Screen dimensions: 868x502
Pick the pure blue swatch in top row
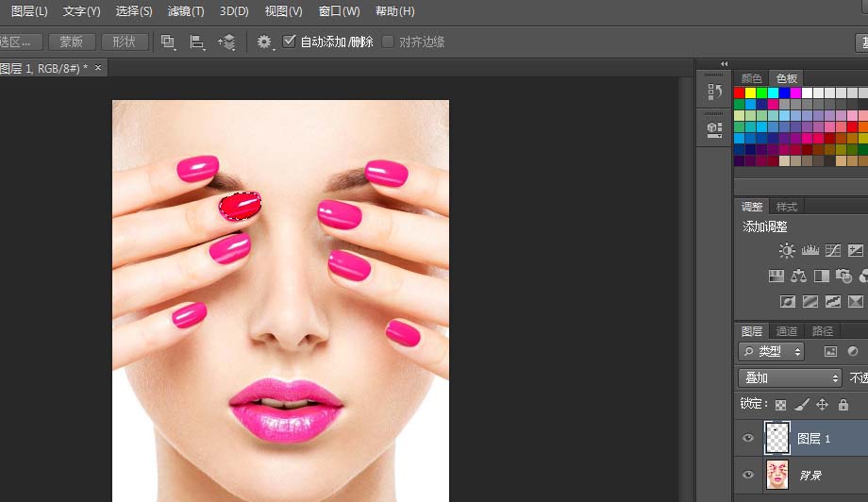[784, 92]
